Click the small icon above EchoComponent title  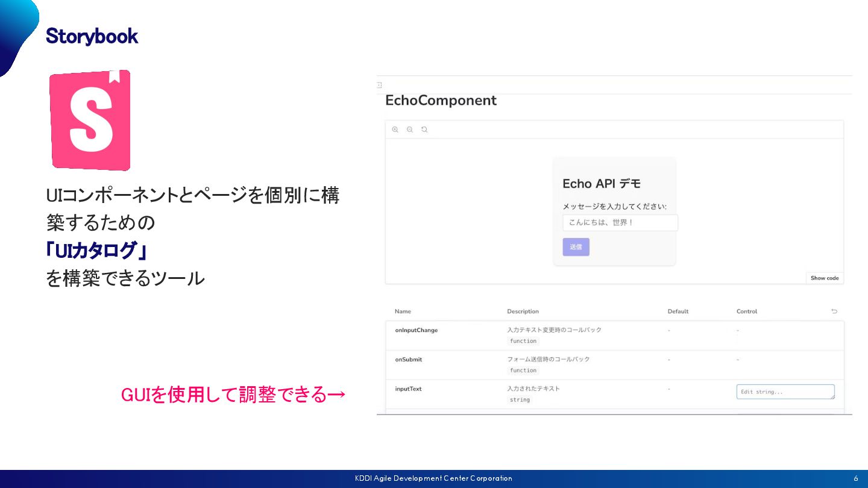click(379, 85)
